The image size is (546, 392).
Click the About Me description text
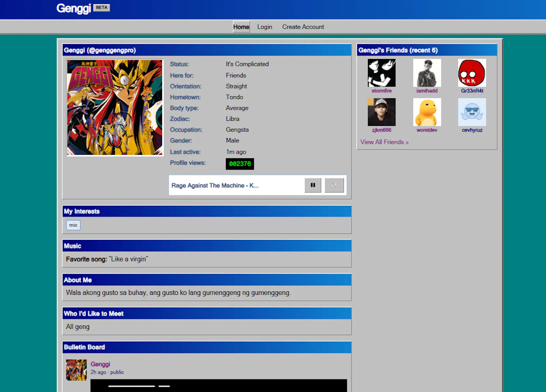(178, 293)
